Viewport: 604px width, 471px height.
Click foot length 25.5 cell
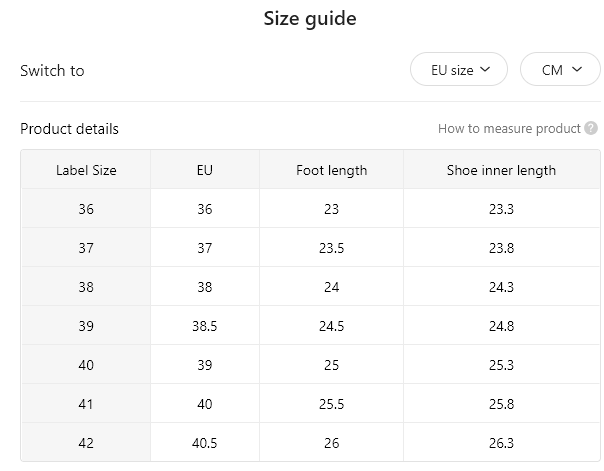coord(331,404)
